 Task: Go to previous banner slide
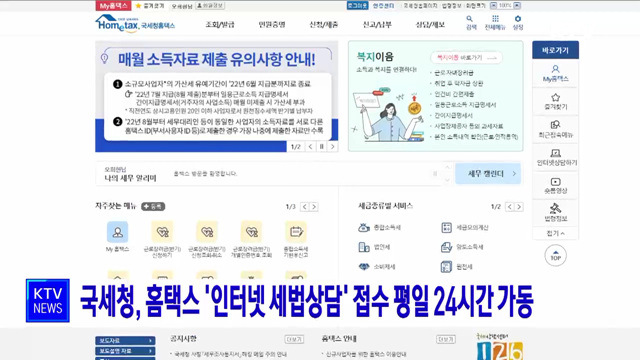[x=310, y=147]
